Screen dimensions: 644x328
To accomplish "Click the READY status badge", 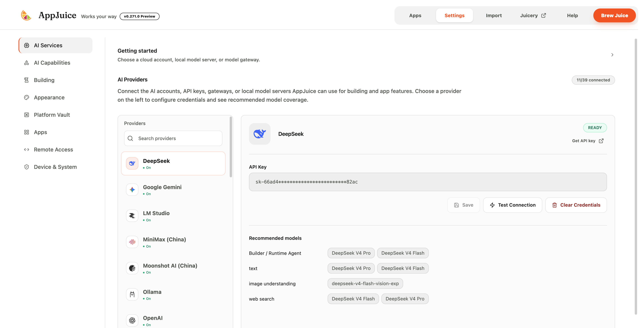I will pyautogui.click(x=595, y=128).
